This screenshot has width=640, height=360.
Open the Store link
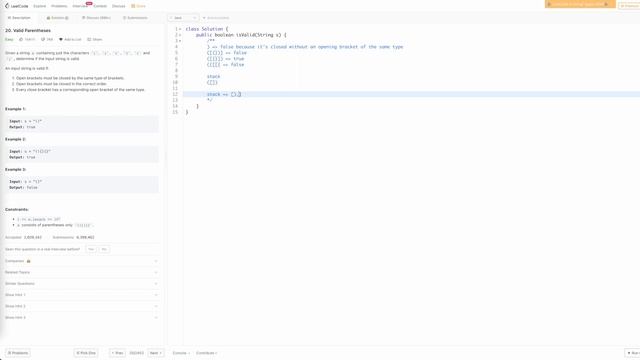tap(138, 6)
